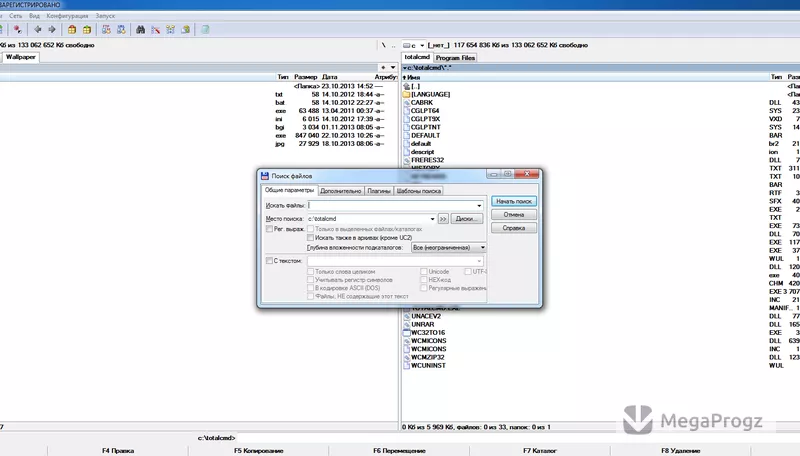Click the CGLPT64 file icon
Image resolution: width=800 pixels, height=456 pixels.
point(407,111)
